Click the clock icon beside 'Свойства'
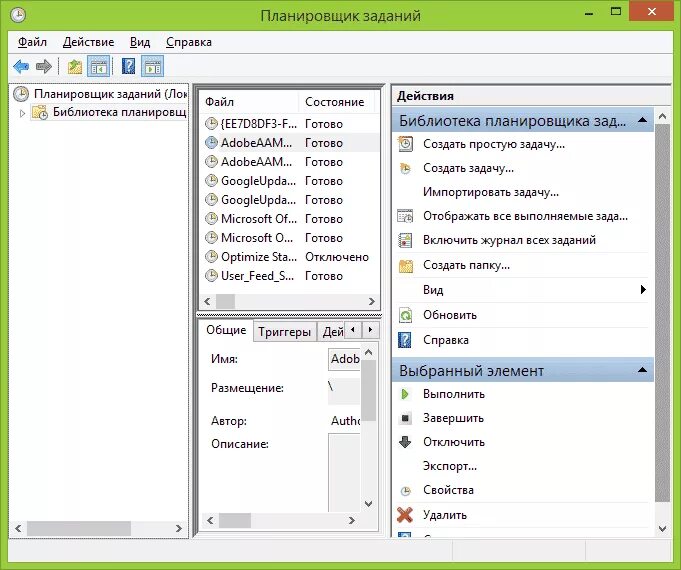Screen dimensions: 681x570 [x=405, y=491]
